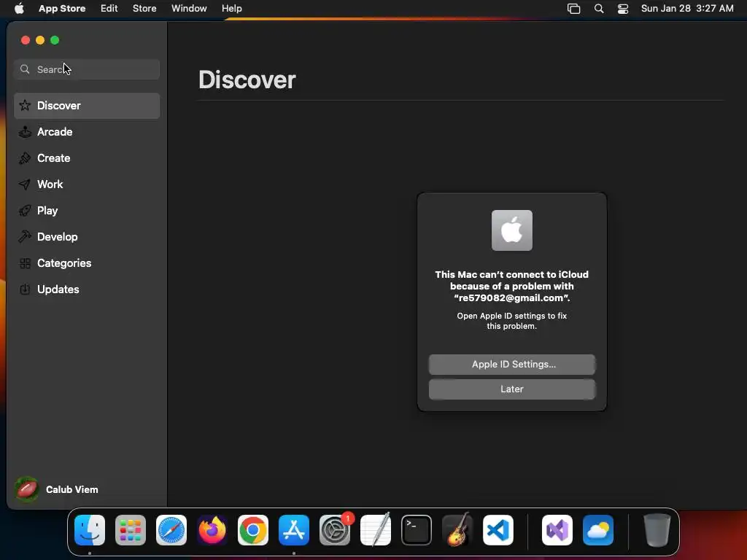
Task: Open the Updates section
Action: (87, 289)
